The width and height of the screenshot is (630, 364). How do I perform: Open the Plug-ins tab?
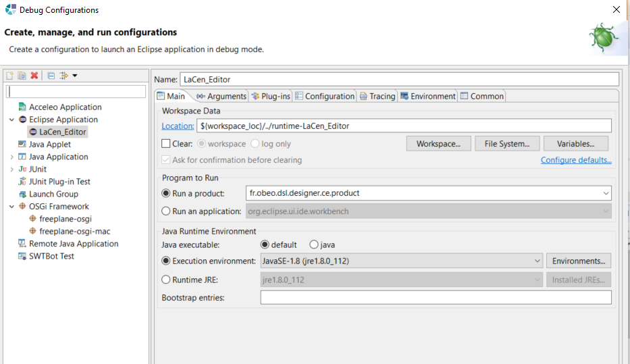pyautogui.click(x=271, y=96)
